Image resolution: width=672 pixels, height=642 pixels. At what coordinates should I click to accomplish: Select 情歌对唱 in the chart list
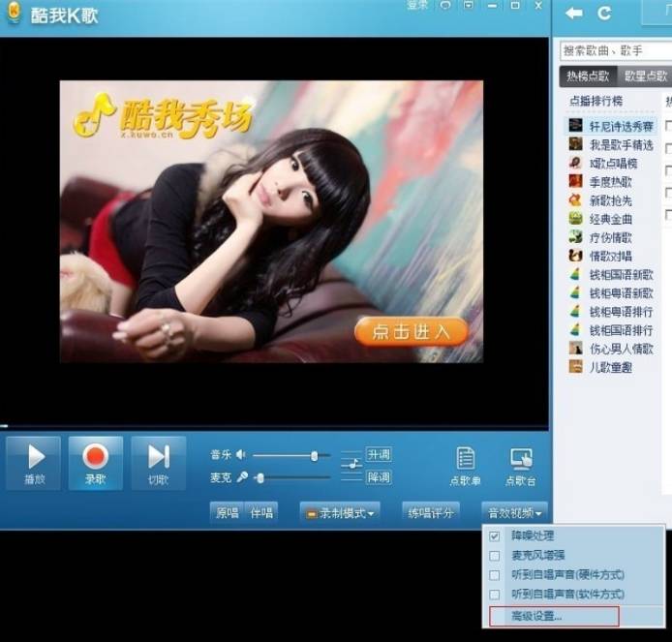(x=601, y=256)
